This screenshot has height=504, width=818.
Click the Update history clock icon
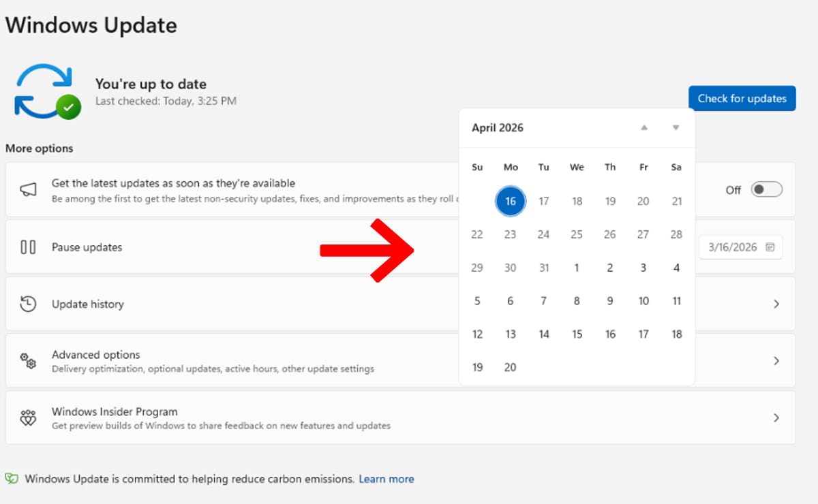[x=28, y=304]
